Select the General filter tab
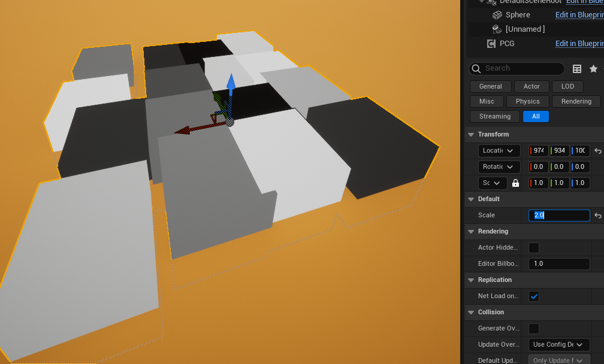604x364 pixels. [490, 87]
